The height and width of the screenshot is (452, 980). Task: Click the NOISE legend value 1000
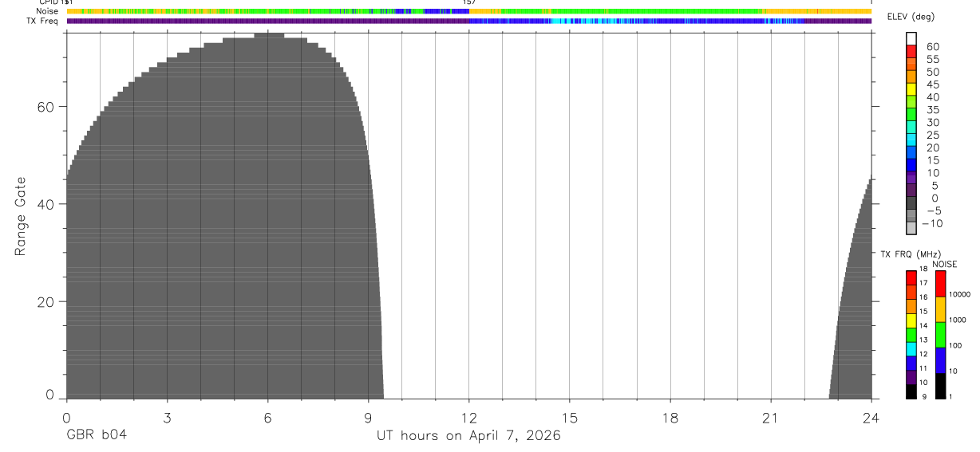958,320
